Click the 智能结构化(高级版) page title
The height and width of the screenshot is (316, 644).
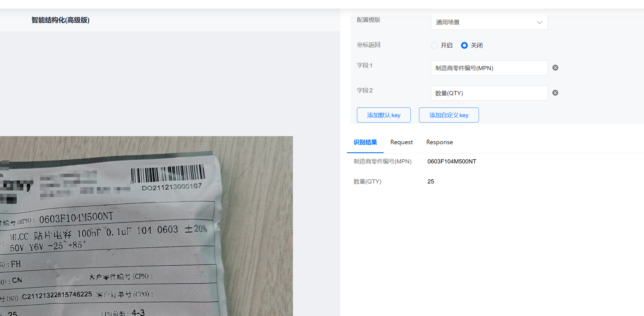[60, 20]
